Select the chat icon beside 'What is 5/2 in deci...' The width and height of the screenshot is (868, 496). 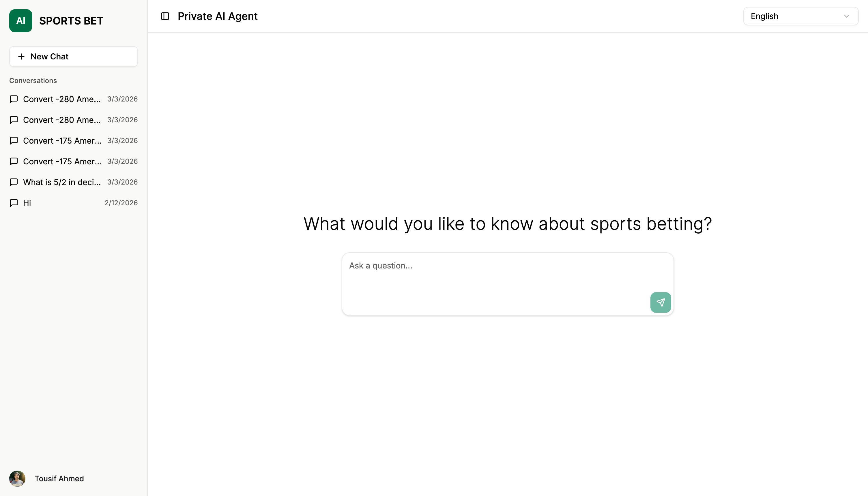click(13, 182)
